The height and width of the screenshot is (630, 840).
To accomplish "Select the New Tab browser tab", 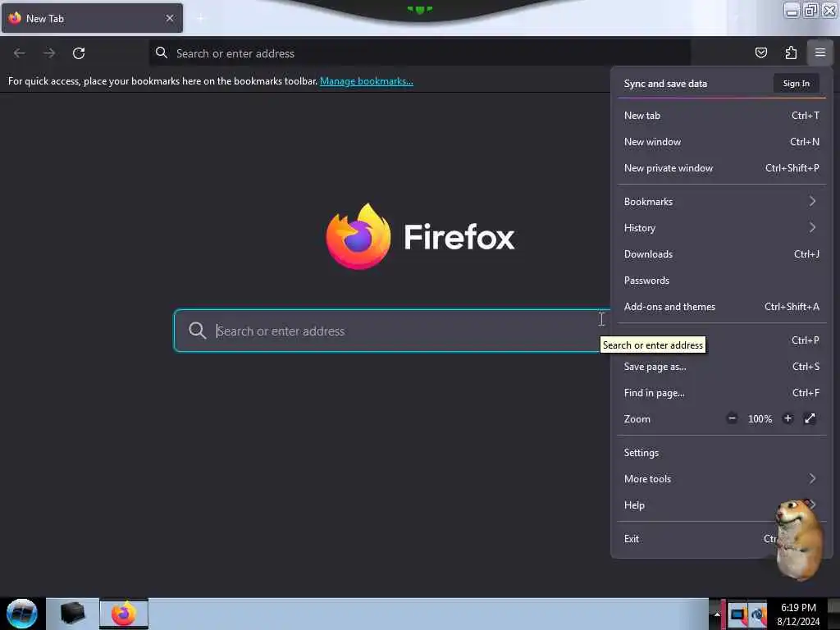I will (x=92, y=18).
